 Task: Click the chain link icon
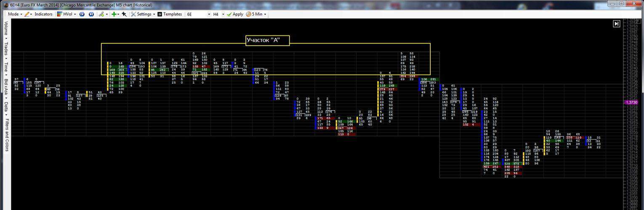101,14
